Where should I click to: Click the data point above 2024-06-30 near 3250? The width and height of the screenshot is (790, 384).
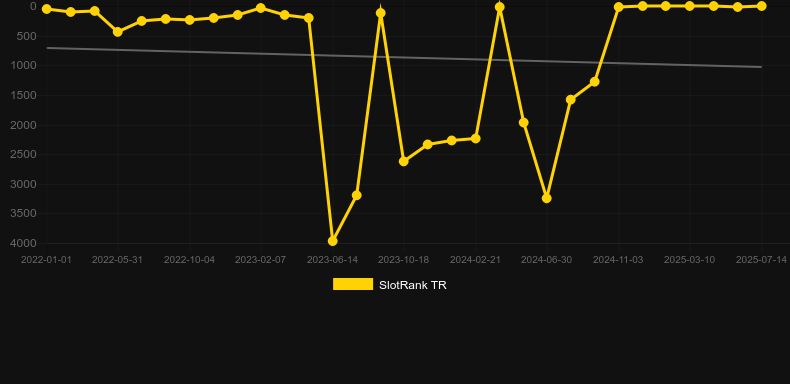coord(547,199)
